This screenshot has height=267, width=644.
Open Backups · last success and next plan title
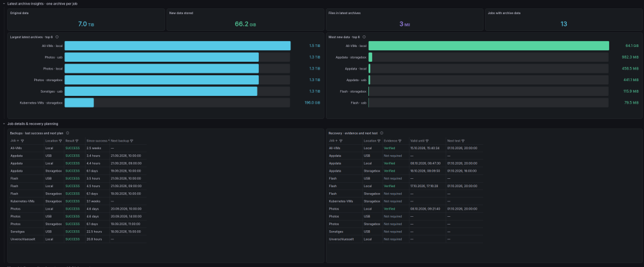(37, 133)
